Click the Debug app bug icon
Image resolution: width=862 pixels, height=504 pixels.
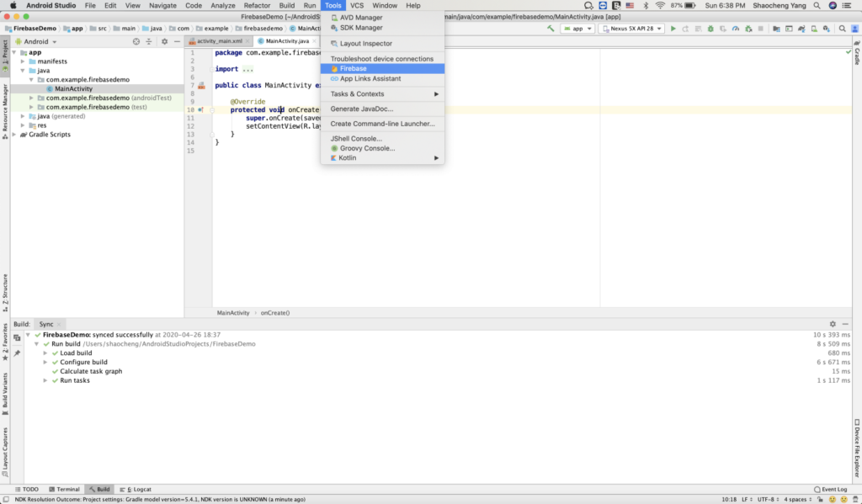(710, 29)
